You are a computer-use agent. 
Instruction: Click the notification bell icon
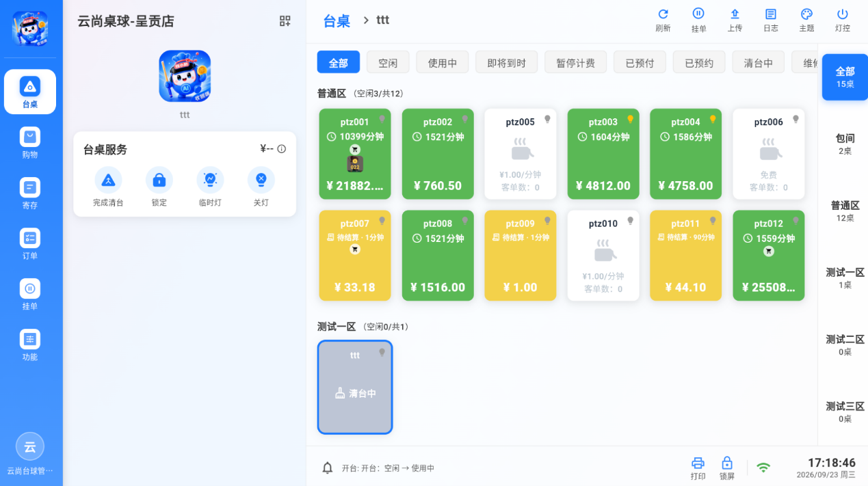328,468
